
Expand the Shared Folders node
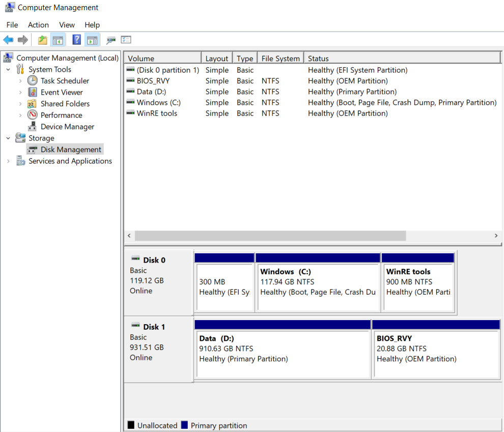pos(20,104)
